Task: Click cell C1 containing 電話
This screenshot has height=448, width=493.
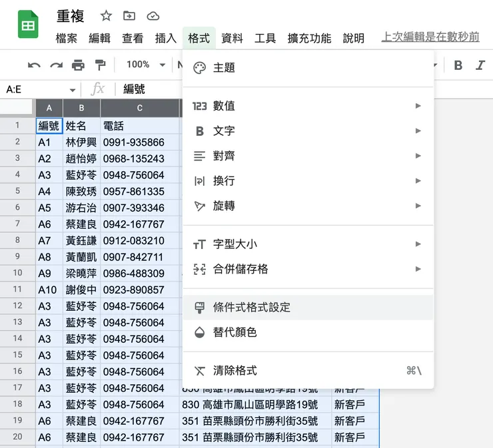Action: pos(140,126)
